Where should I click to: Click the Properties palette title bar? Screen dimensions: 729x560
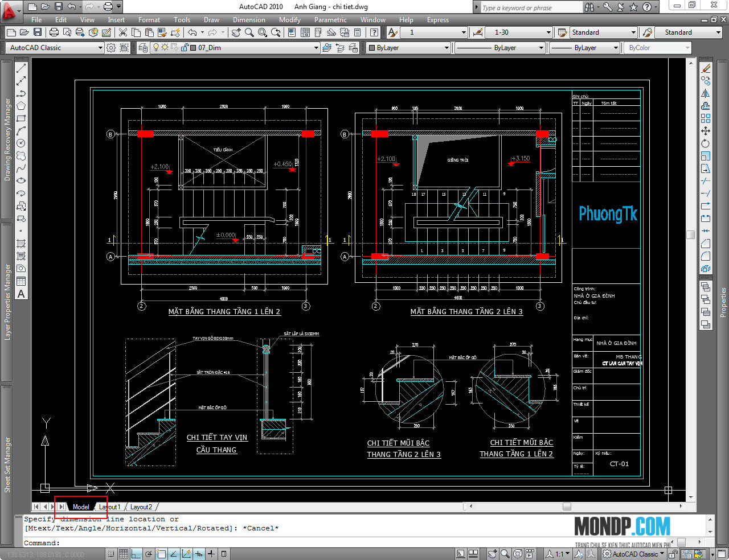pos(723,302)
